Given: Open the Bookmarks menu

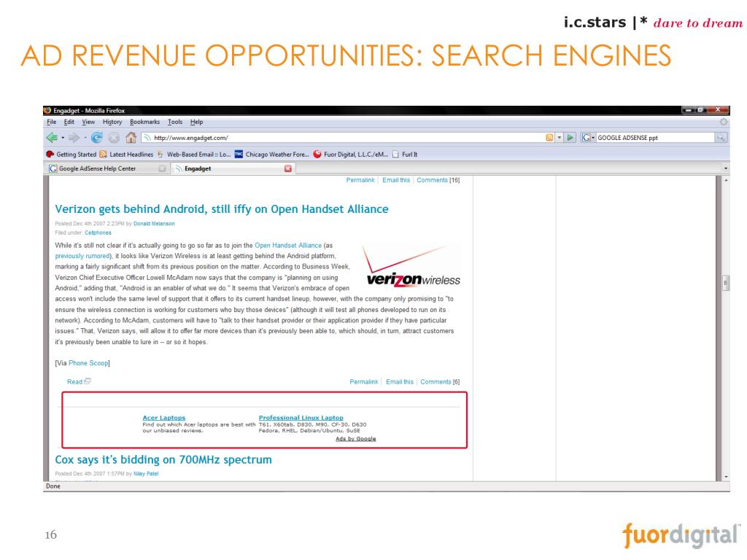Looking at the screenshot, I should click(145, 122).
